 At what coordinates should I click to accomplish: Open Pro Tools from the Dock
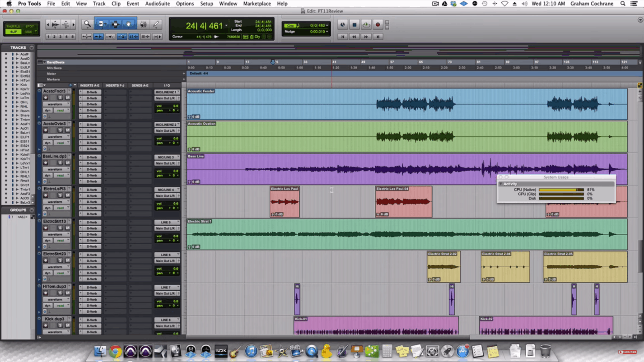pyautogui.click(x=131, y=351)
